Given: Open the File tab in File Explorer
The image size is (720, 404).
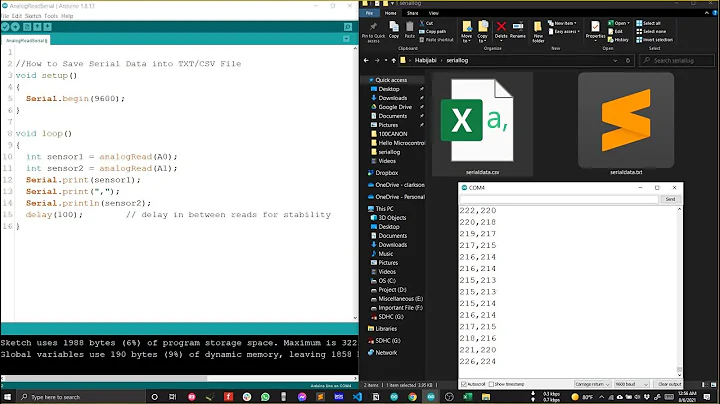Looking at the screenshot, I should tap(369, 13).
